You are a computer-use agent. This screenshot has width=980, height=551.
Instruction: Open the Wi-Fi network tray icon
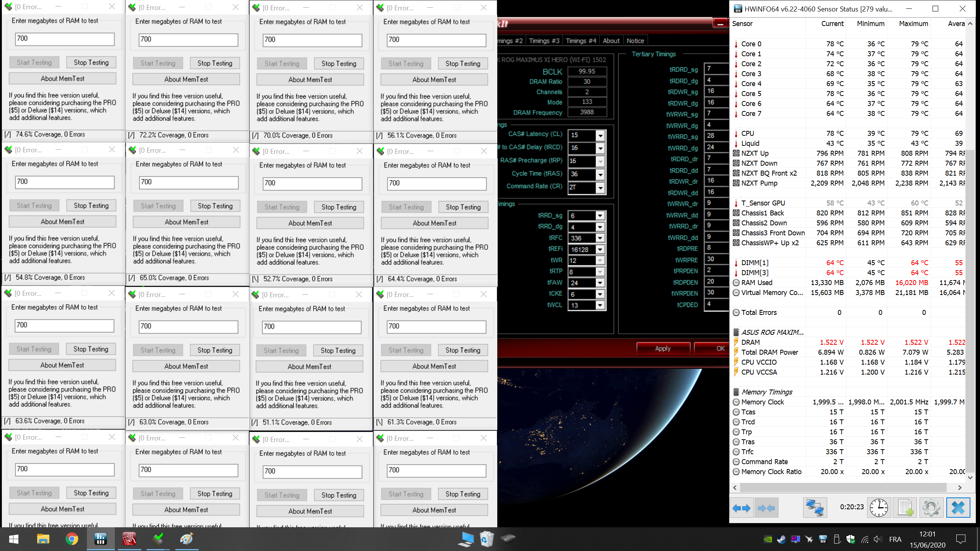pyautogui.click(x=865, y=540)
